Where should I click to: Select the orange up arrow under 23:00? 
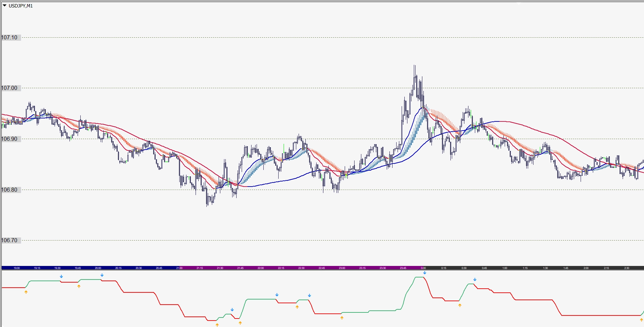(342, 318)
